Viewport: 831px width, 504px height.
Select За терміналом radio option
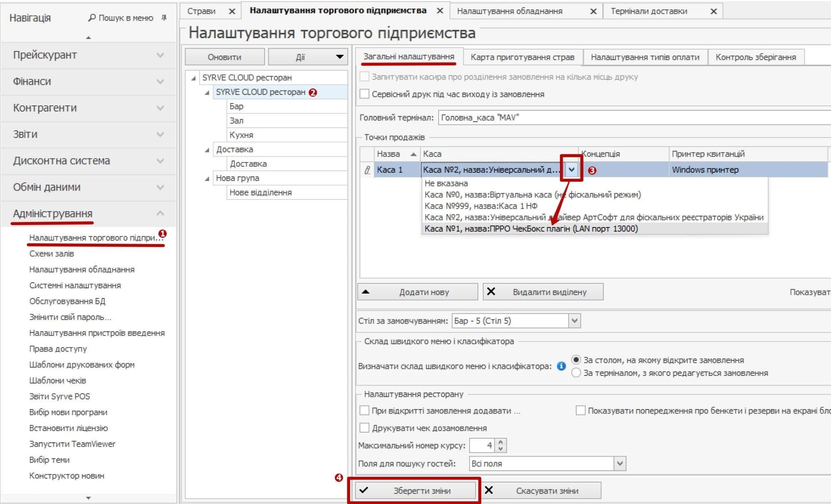(x=576, y=373)
